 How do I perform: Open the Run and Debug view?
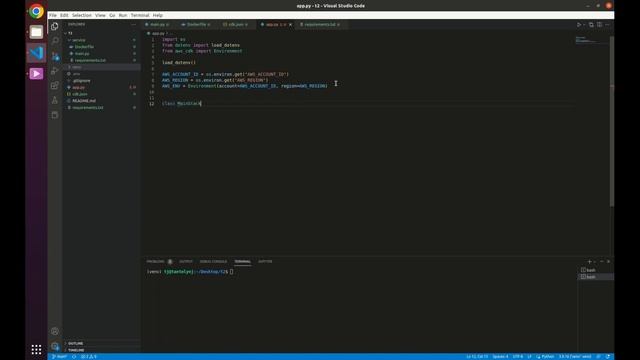point(55,71)
